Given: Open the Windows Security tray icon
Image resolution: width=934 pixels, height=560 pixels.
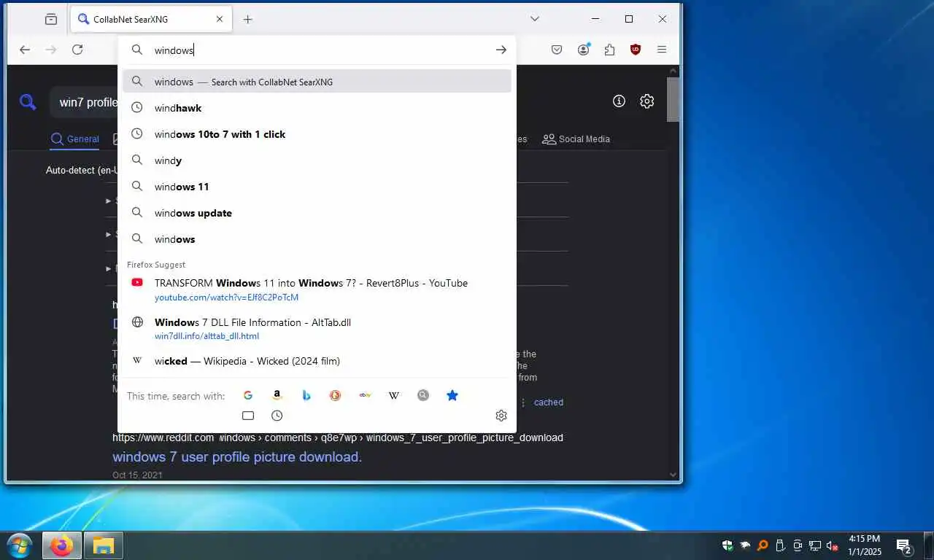Looking at the screenshot, I should coord(727,545).
